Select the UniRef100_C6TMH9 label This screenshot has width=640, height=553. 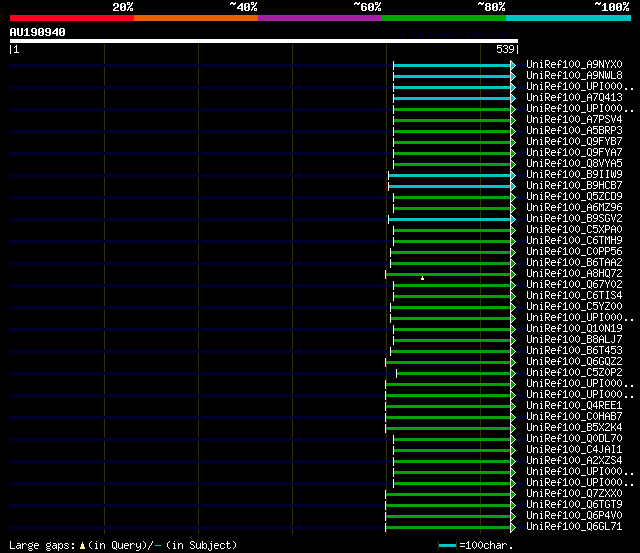click(574, 241)
